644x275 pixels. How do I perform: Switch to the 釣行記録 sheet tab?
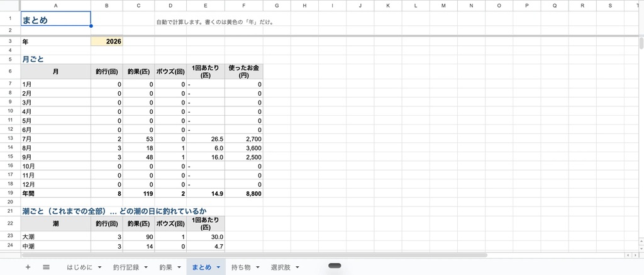click(x=126, y=267)
